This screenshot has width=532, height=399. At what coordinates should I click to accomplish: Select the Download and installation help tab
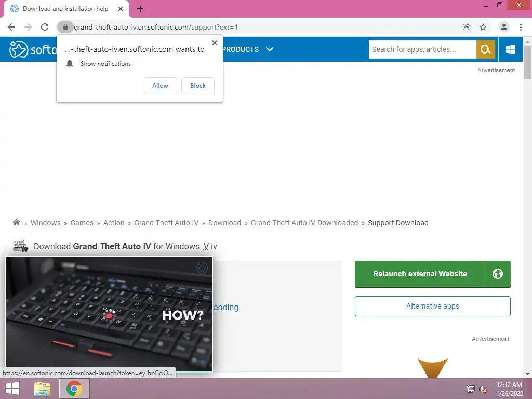(66, 9)
